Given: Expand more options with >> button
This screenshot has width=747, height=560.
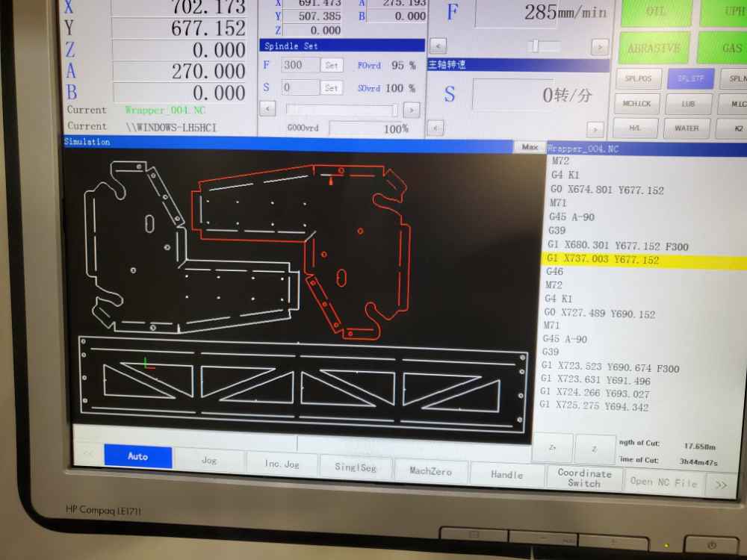Looking at the screenshot, I should pos(720,484).
